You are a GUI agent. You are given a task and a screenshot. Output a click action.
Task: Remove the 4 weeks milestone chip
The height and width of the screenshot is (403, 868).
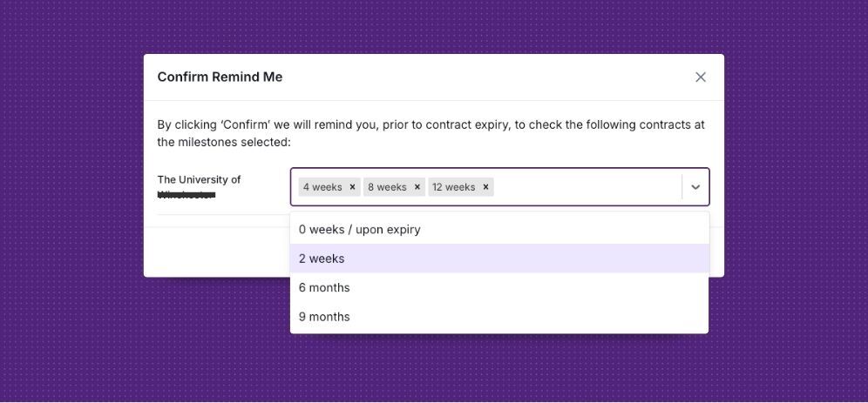(x=352, y=187)
